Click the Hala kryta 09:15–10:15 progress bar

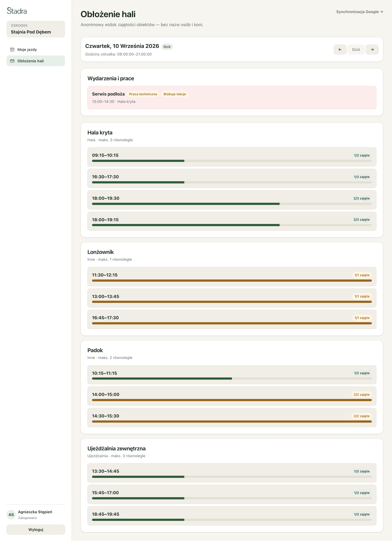(x=232, y=161)
